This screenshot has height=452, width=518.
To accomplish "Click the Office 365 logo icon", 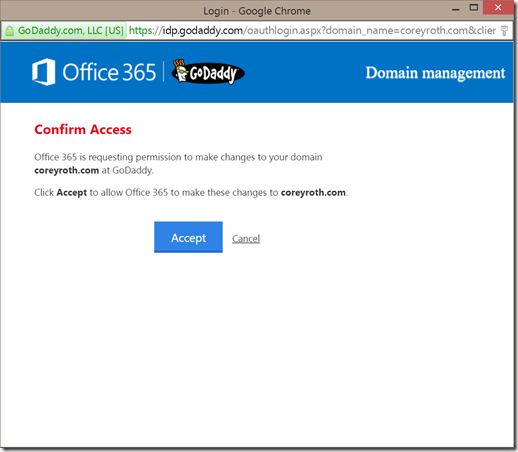I will (44, 72).
